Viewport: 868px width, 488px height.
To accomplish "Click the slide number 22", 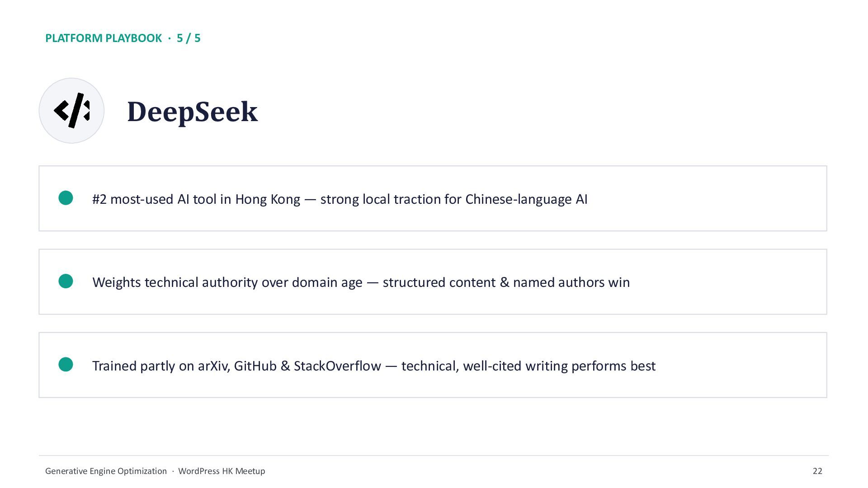I will 817,471.
